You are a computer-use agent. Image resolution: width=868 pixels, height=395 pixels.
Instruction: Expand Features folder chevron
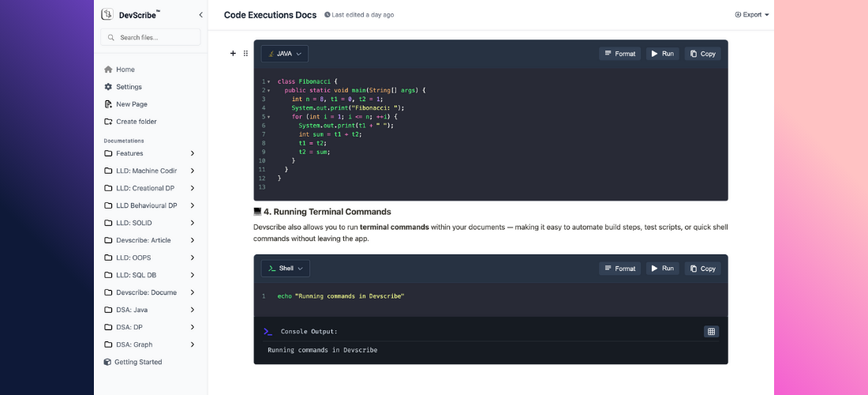(x=193, y=153)
